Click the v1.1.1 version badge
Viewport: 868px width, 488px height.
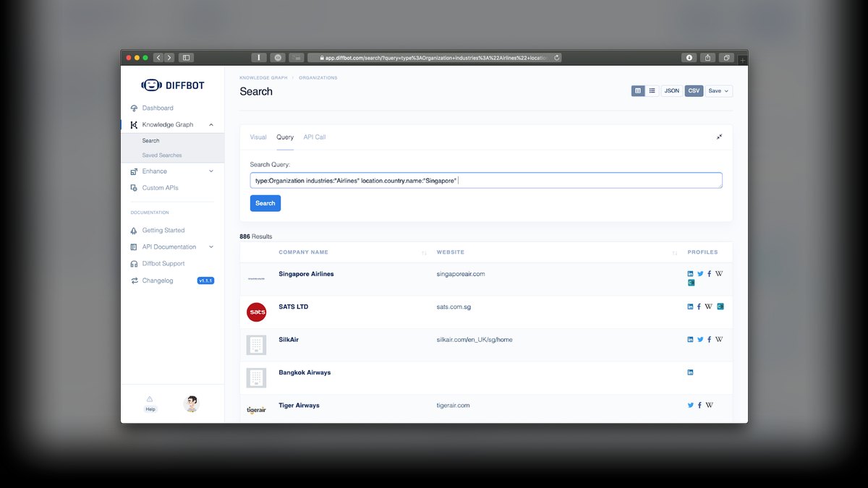205,281
